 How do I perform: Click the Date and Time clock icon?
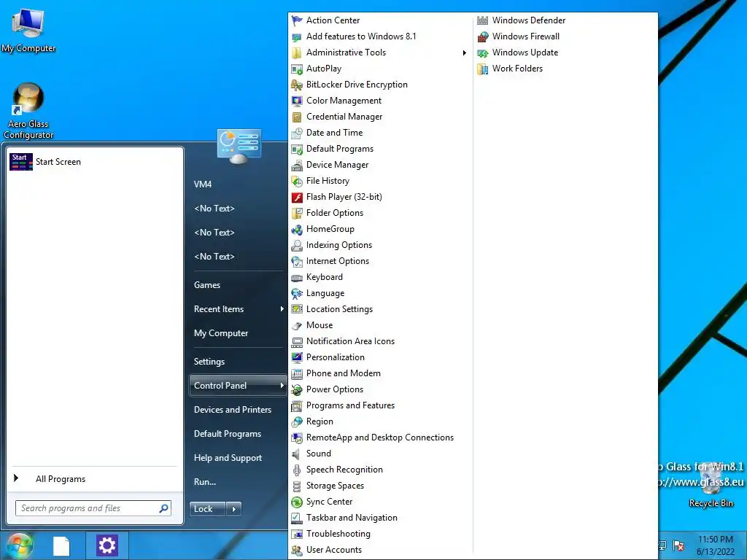point(297,133)
